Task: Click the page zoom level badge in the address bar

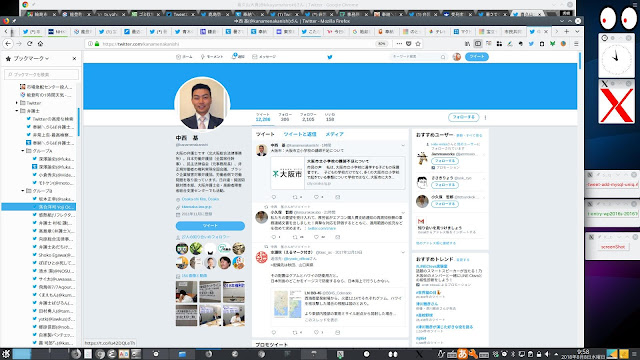Action: tap(382, 44)
